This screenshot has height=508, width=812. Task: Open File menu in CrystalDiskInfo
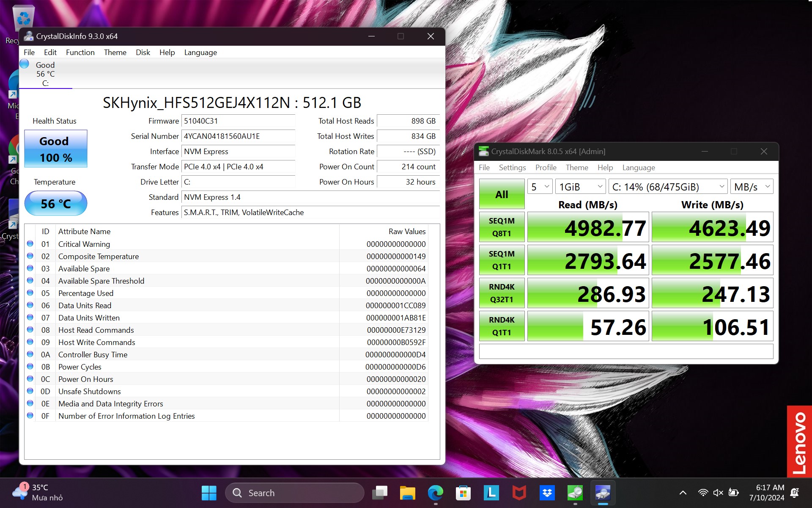click(29, 52)
